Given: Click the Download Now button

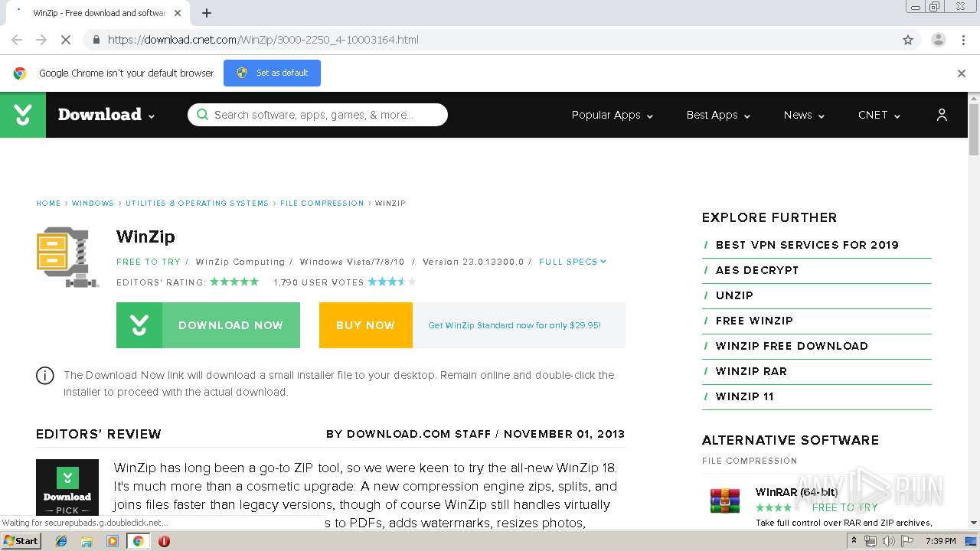Looking at the screenshot, I should pos(208,325).
